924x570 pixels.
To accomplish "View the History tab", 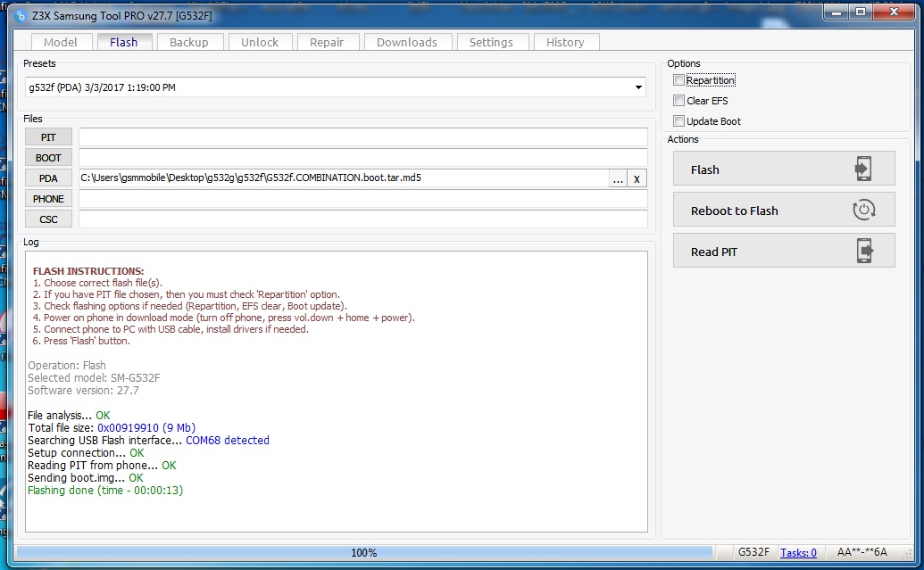I will pyautogui.click(x=565, y=43).
